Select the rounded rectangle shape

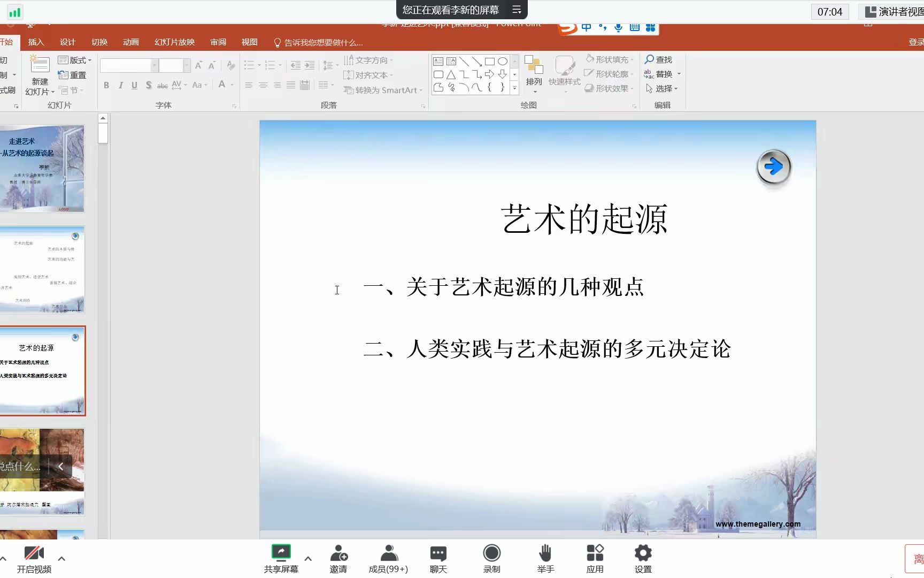438,74
